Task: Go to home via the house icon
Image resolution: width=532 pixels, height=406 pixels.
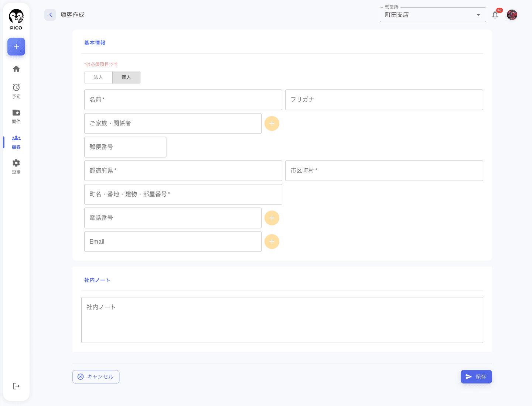Action: (16, 69)
